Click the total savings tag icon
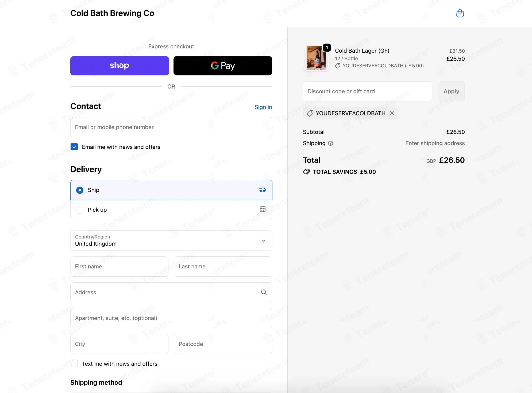Viewport: 532px width, 393px height. click(x=306, y=172)
